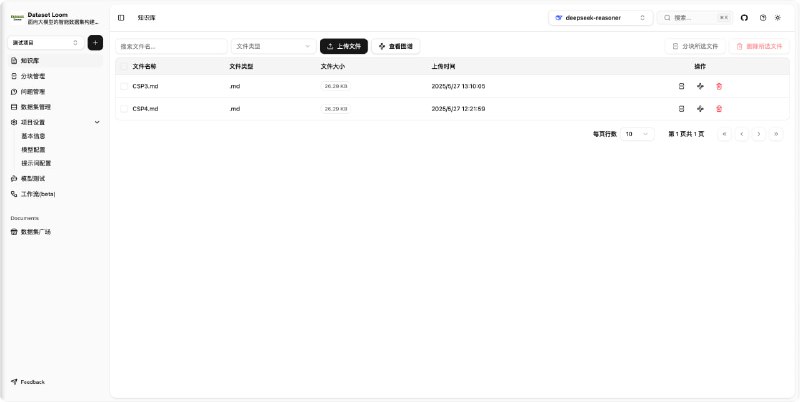Toggle the sidebar panel icon
Viewport: 800px width, 402px height.
[121, 18]
